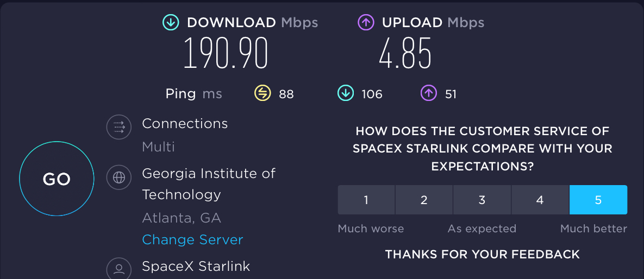Click the 4.85 upload speed result
This screenshot has width=644, height=279.
tap(405, 53)
